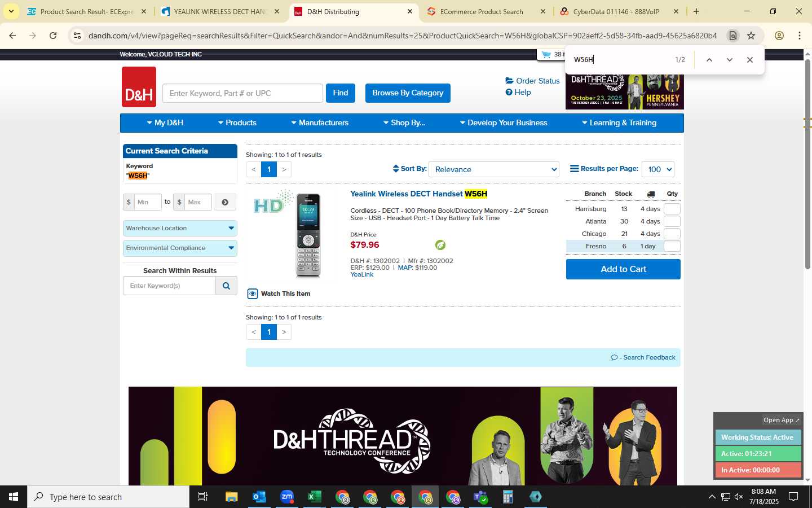Click the Max price field
Screen dimensions: 812x508
(x=198, y=202)
